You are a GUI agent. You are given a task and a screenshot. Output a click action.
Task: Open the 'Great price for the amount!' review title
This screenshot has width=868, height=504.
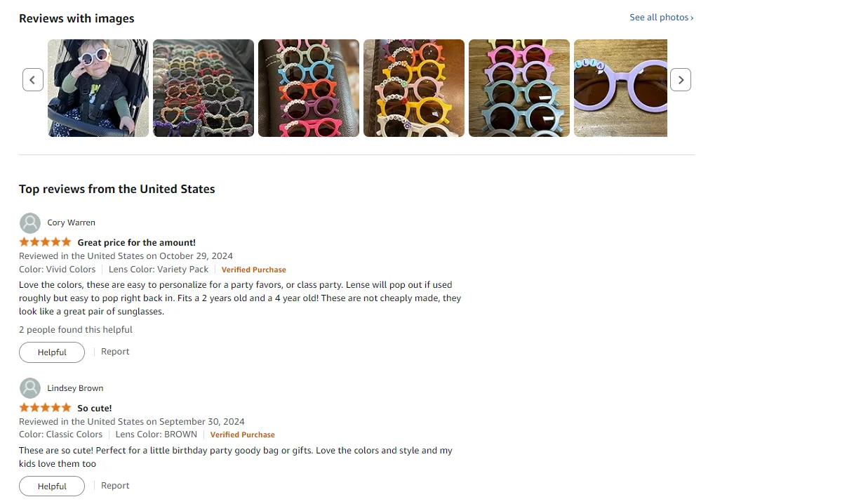[x=136, y=243]
